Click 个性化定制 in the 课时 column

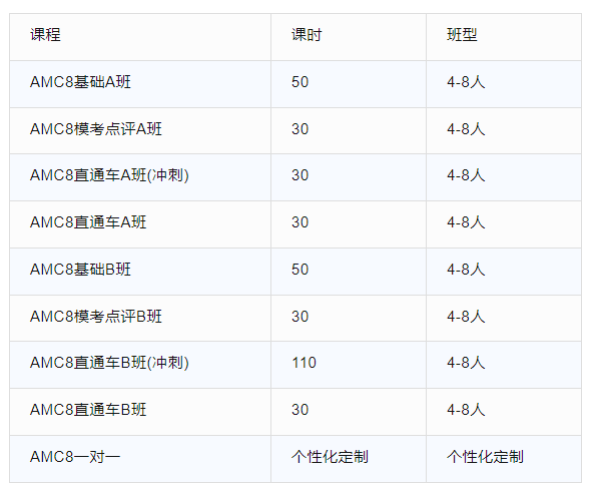coord(330,456)
